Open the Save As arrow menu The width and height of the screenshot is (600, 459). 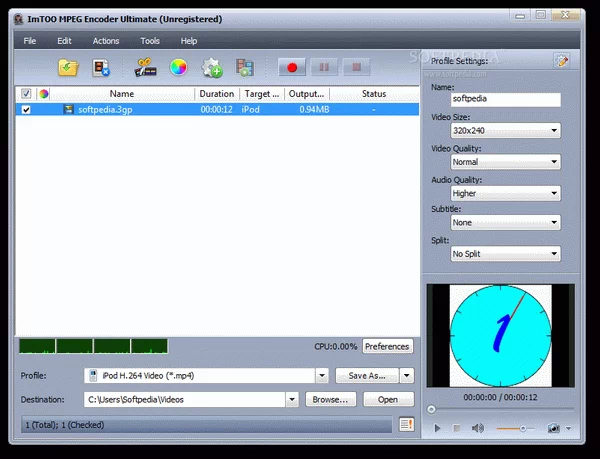[x=407, y=376]
